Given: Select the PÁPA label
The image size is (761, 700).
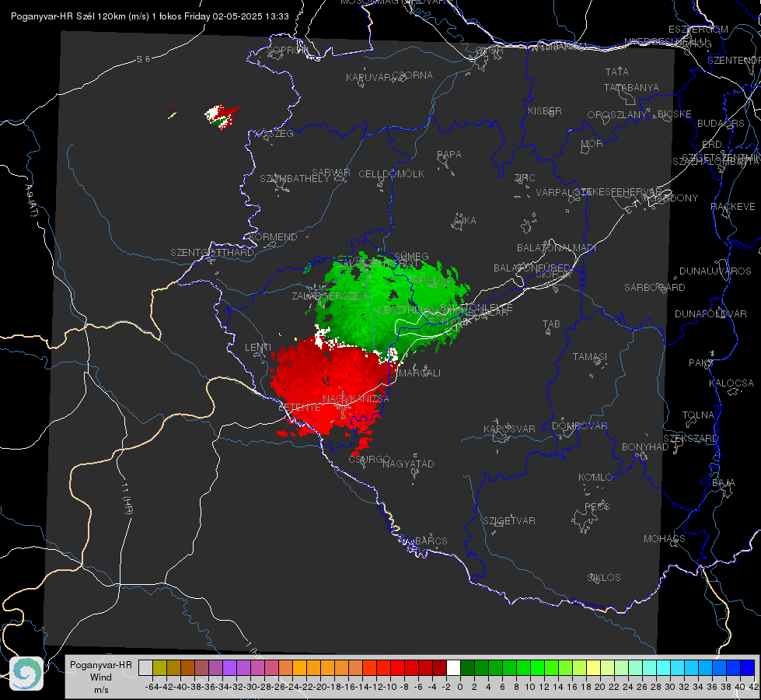Looking at the screenshot, I should coord(449,155).
